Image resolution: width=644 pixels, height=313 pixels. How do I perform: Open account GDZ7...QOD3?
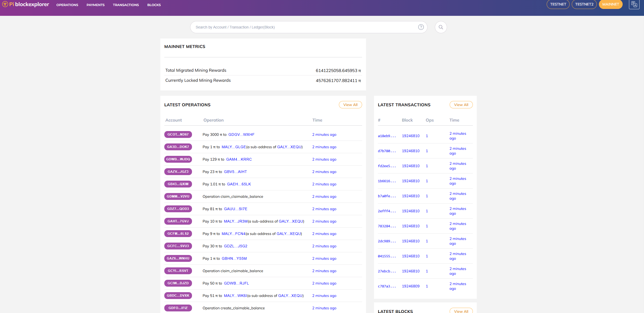pos(178,209)
